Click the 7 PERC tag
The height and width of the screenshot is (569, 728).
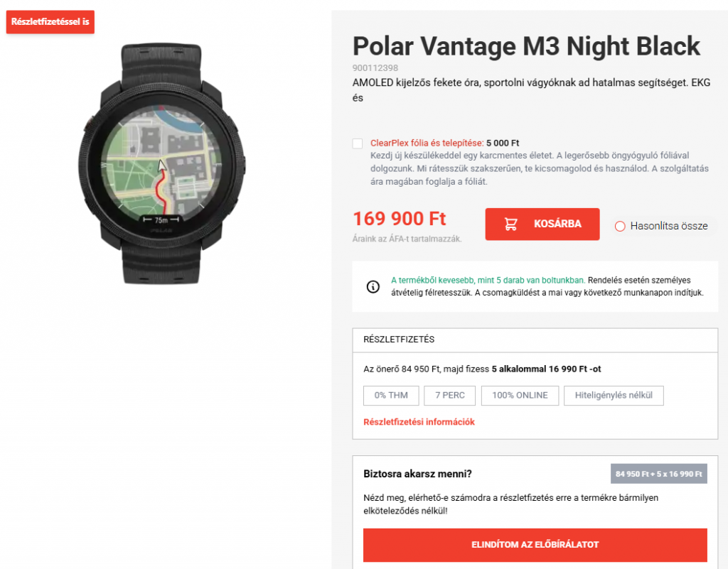point(450,396)
